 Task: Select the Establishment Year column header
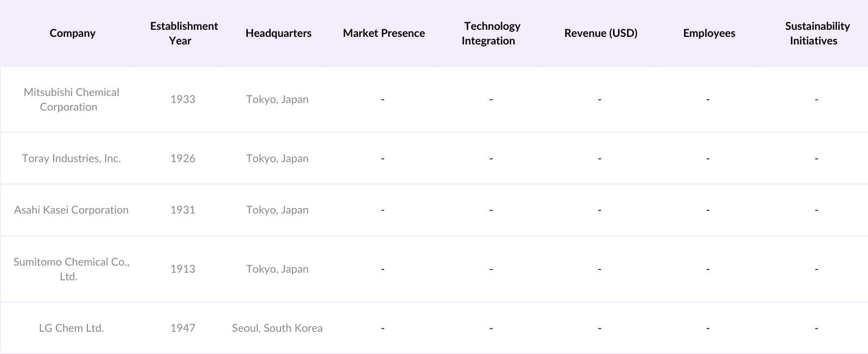coord(184,33)
